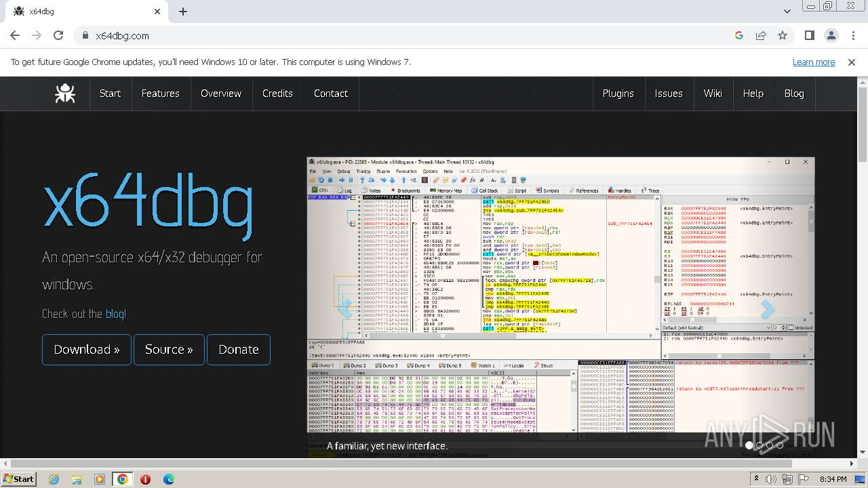Image resolution: width=868 pixels, height=488 pixels.
Task: Open the Features nav item
Action: [x=160, y=94]
